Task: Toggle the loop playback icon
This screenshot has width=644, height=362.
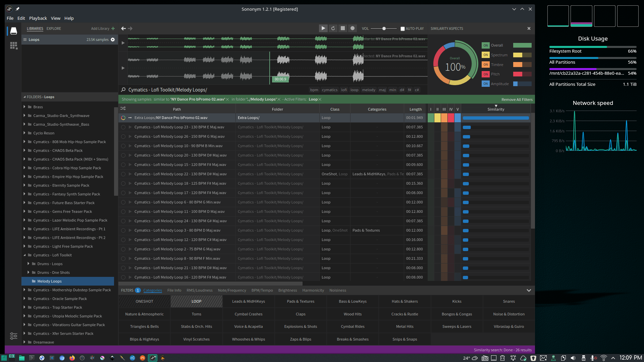Action: pos(333,28)
